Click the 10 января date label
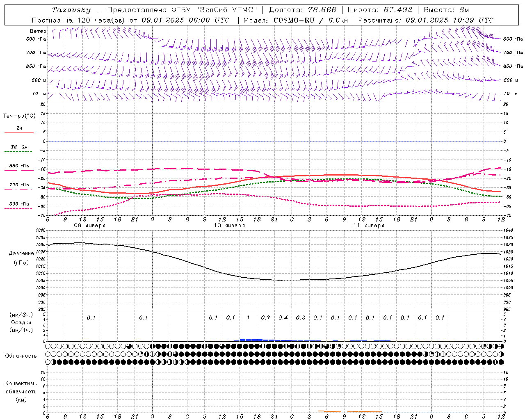The height and width of the screenshot is (420, 525). 229,226
